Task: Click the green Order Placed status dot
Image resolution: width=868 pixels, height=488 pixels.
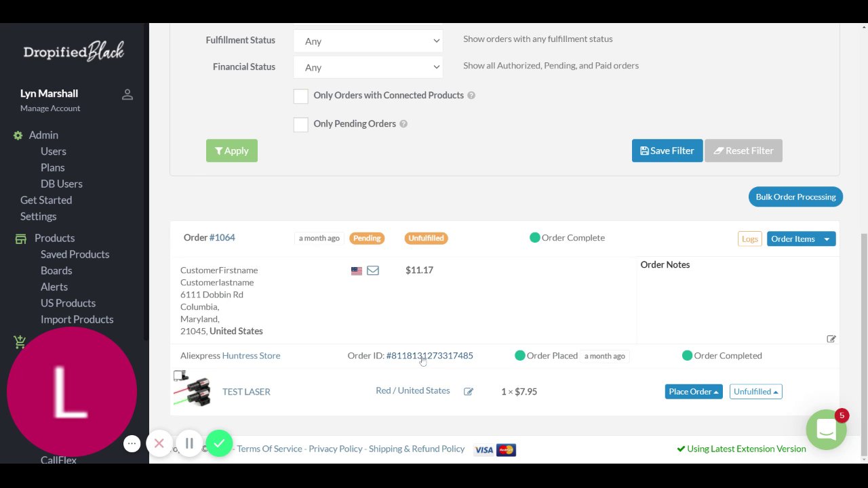Action: (520, 355)
